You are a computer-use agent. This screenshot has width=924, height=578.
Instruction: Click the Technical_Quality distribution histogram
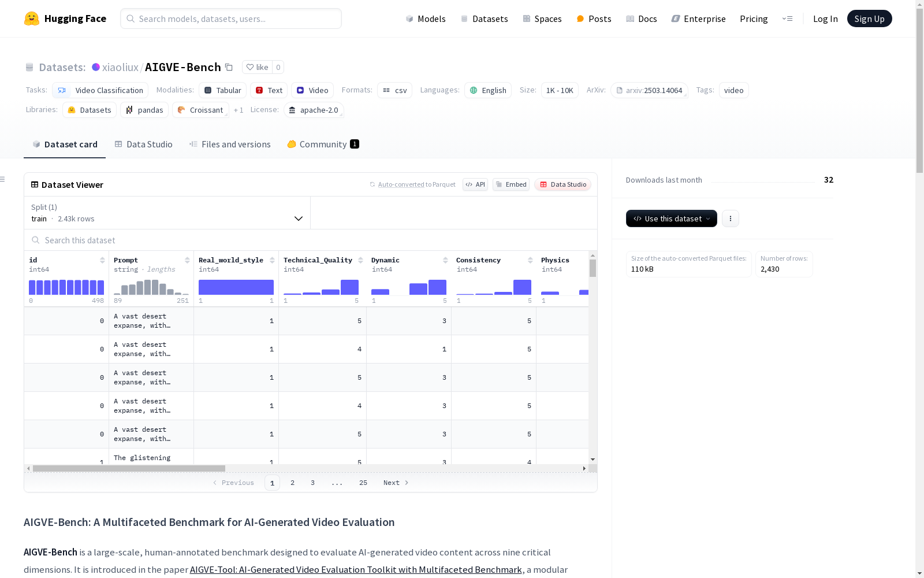click(x=321, y=287)
